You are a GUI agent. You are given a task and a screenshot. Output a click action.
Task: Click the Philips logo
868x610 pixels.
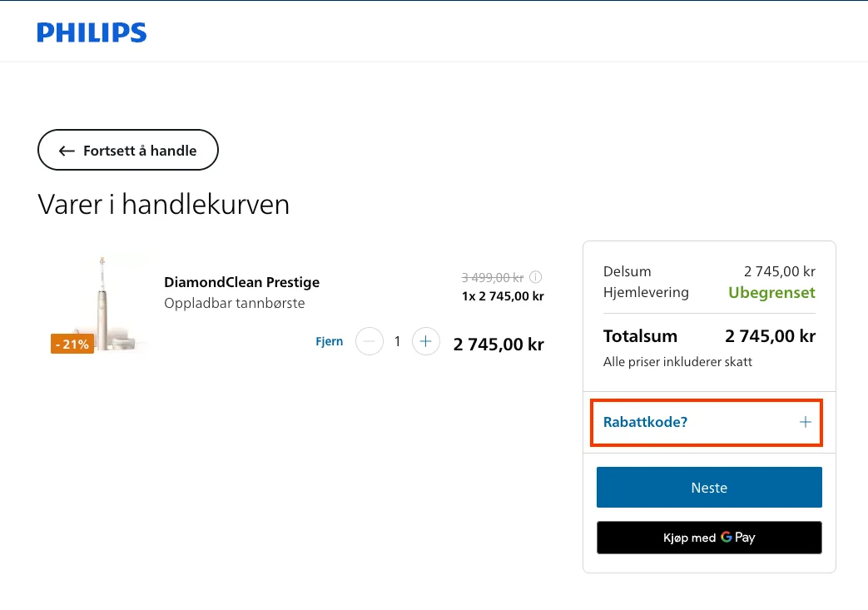pyautogui.click(x=92, y=32)
